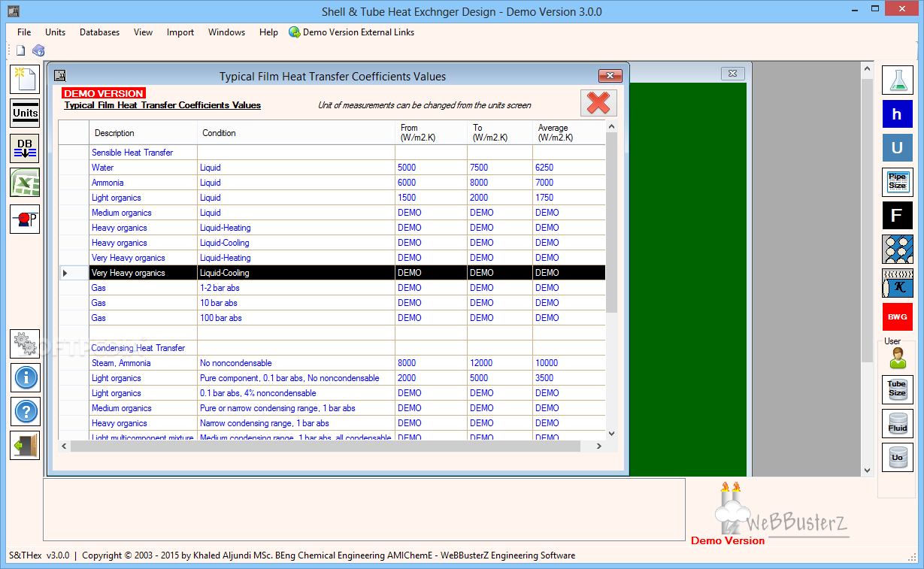Click the Excel export icon in left sidebar
The height and width of the screenshot is (569, 924).
25,183
